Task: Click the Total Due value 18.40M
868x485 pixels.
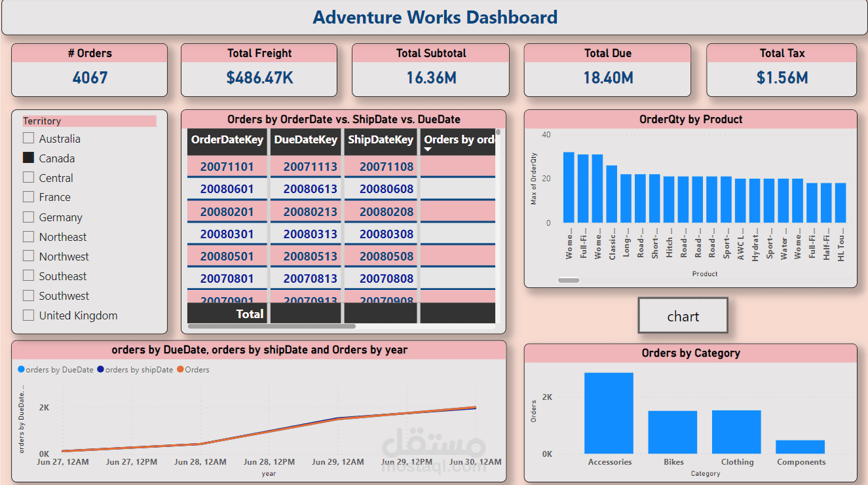Action: [608, 78]
